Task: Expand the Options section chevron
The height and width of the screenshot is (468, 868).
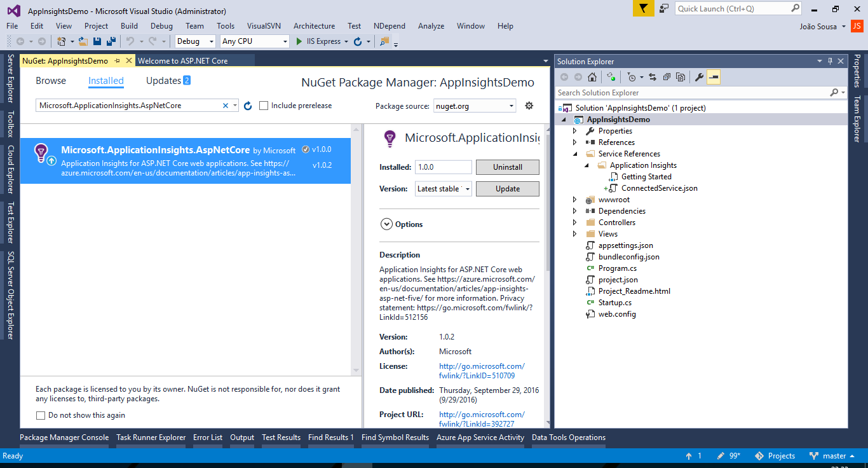Action: [x=386, y=224]
